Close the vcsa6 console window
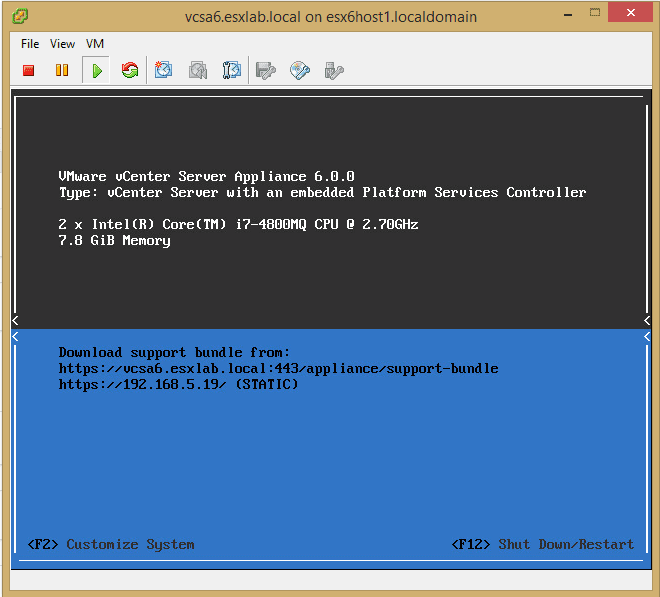 coord(630,13)
